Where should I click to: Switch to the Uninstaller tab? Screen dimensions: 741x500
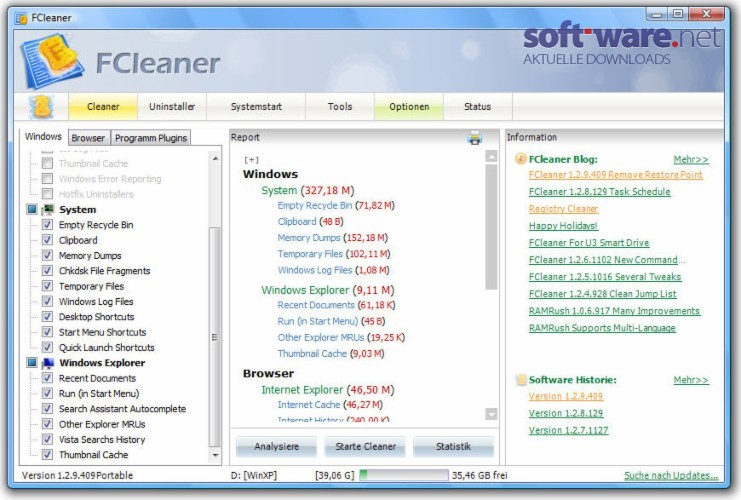pyautogui.click(x=172, y=107)
